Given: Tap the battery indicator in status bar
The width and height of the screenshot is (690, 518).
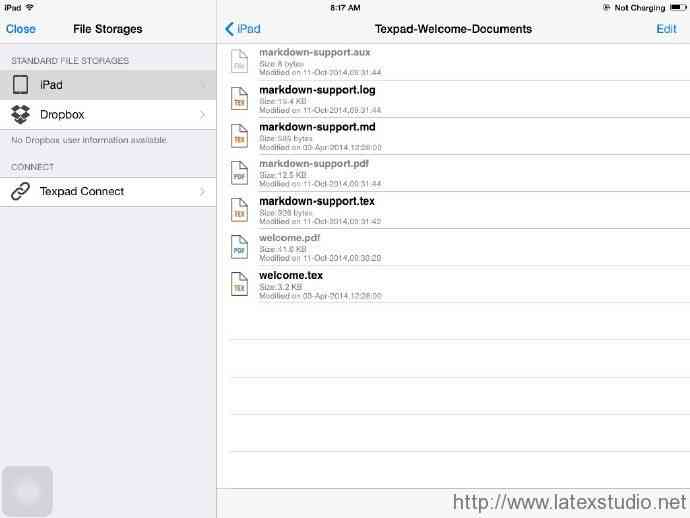Looking at the screenshot, I should tap(678, 7).
